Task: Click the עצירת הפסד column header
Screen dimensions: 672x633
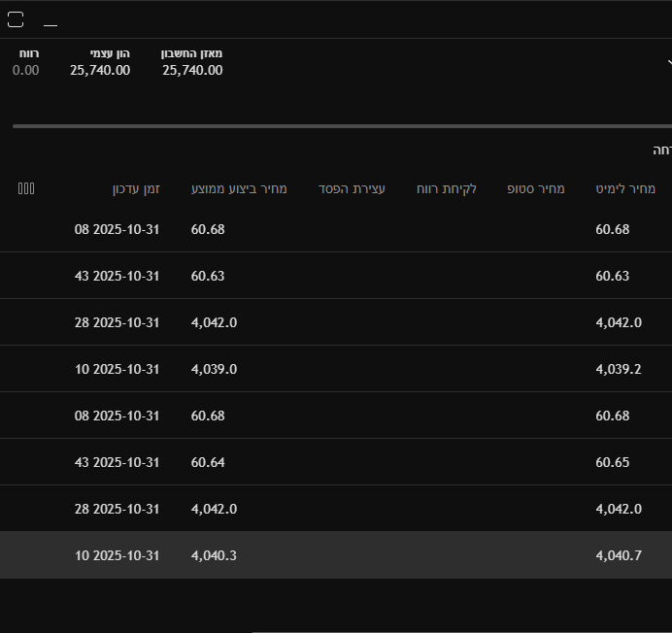Action: pyautogui.click(x=352, y=188)
